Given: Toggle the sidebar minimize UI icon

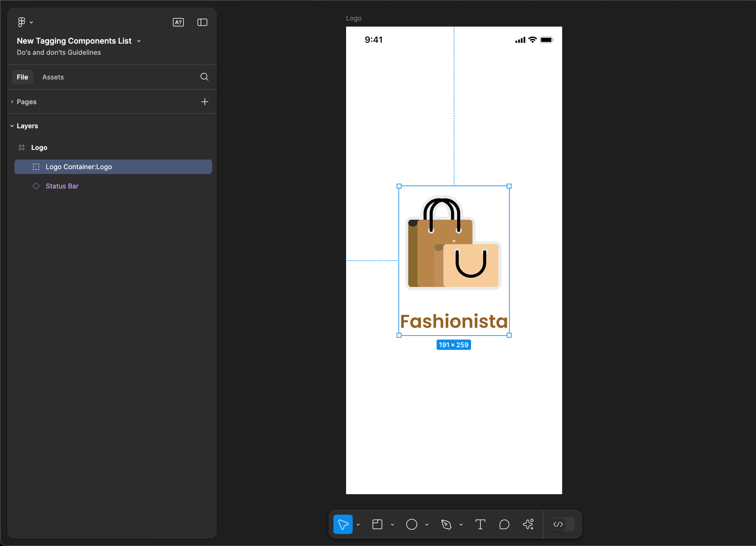Looking at the screenshot, I should (202, 22).
